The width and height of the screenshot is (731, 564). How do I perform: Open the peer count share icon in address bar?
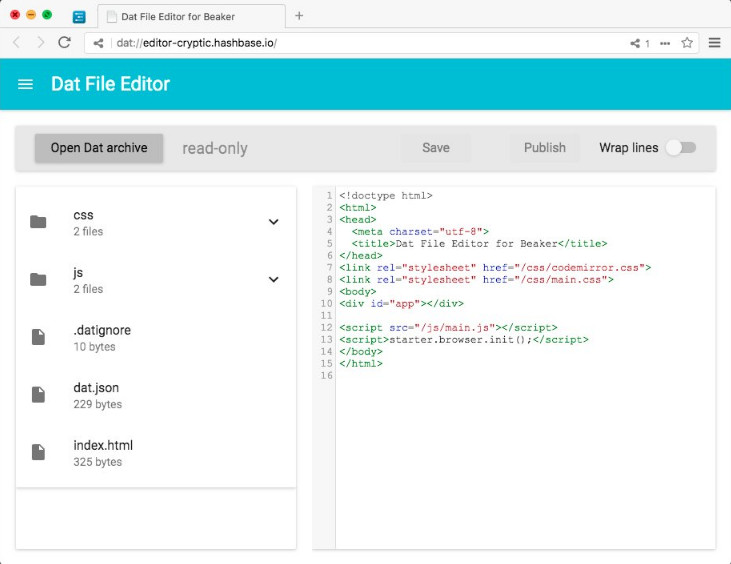click(x=640, y=43)
